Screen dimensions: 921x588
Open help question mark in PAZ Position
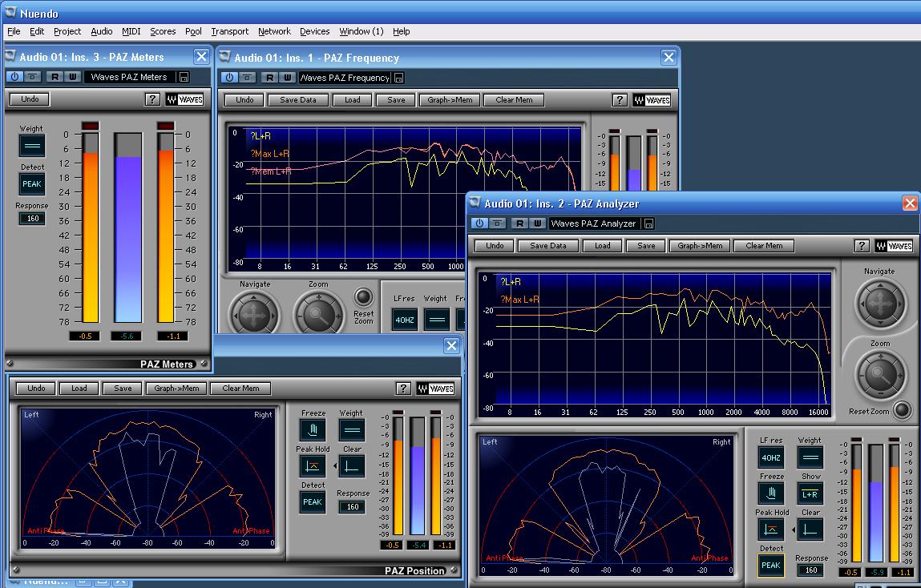coord(403,388)
